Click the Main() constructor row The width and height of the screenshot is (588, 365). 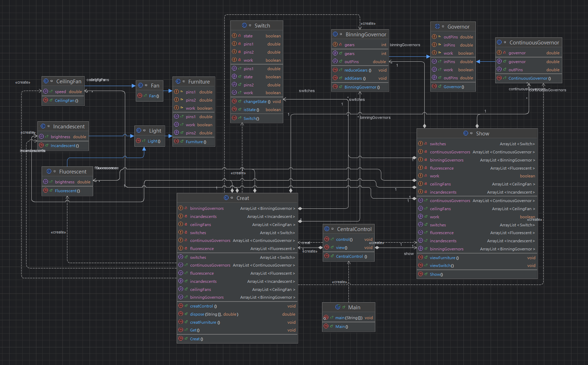point(348,327)
